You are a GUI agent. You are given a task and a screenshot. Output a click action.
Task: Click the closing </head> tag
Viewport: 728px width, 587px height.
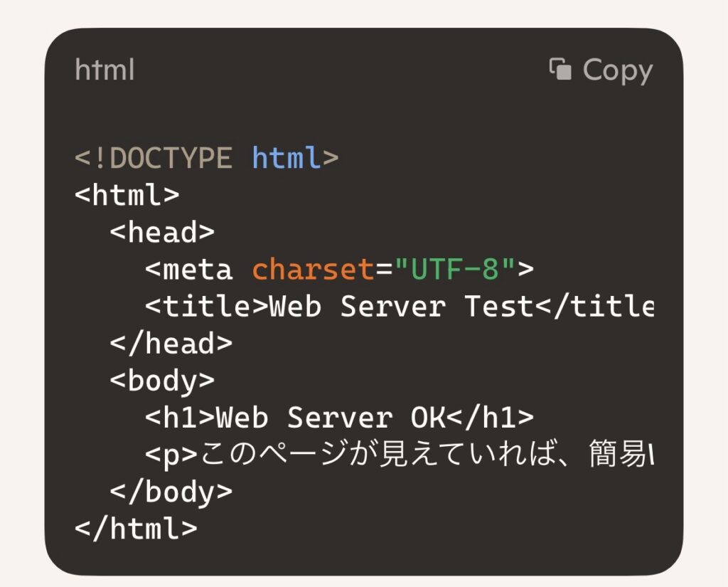(x=171, y=344)
